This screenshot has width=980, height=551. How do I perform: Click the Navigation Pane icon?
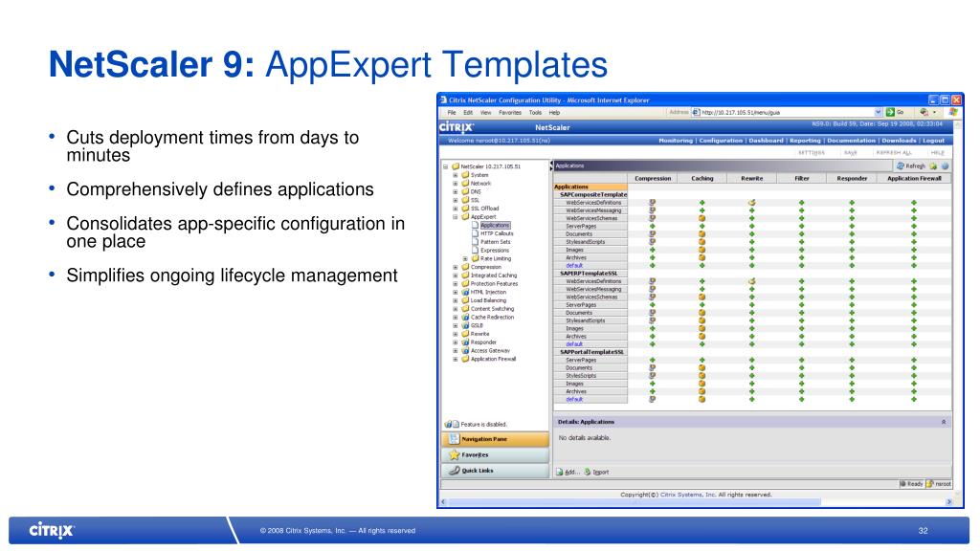[455, 439]
